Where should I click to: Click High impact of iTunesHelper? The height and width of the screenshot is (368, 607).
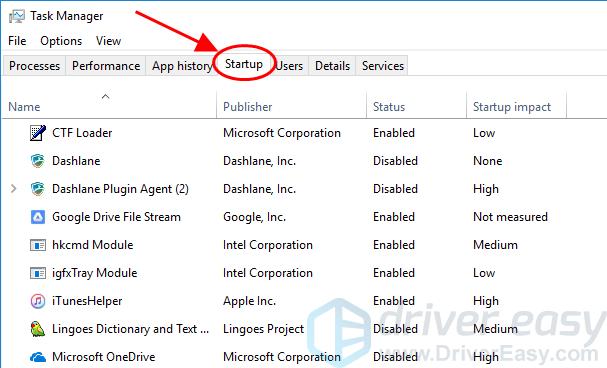point(485,301)
